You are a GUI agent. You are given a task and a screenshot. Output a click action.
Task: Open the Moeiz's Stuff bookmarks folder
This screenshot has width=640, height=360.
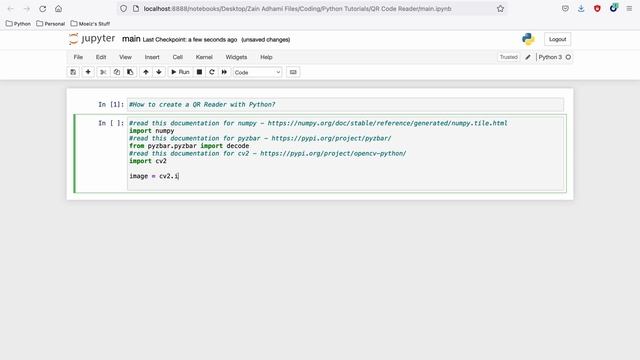point(90,24)
